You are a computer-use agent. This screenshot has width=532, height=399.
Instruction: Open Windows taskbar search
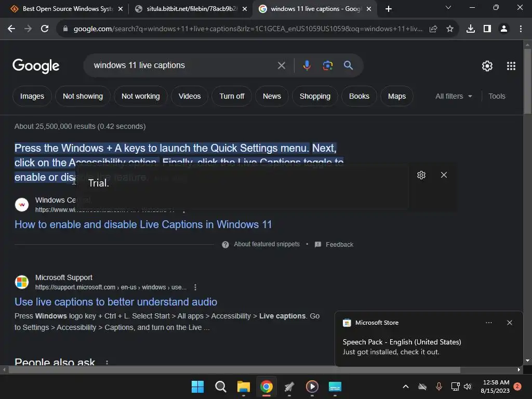pos(220,387)
